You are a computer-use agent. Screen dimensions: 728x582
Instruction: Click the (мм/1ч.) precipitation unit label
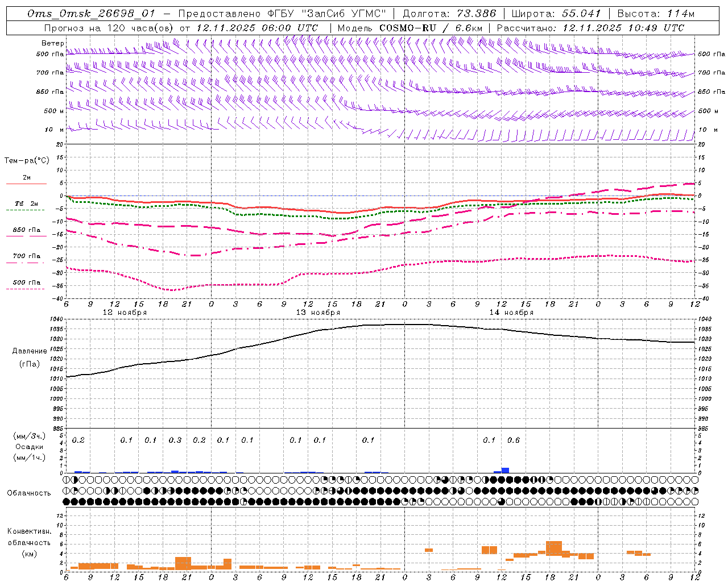coord(30,457)
